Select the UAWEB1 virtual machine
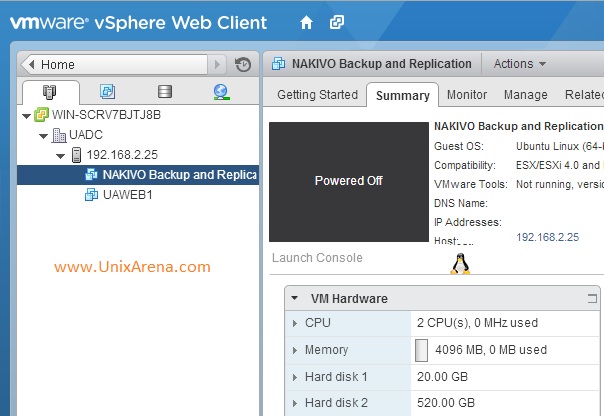This screenshot has height=416, width=604. [128, 195]
